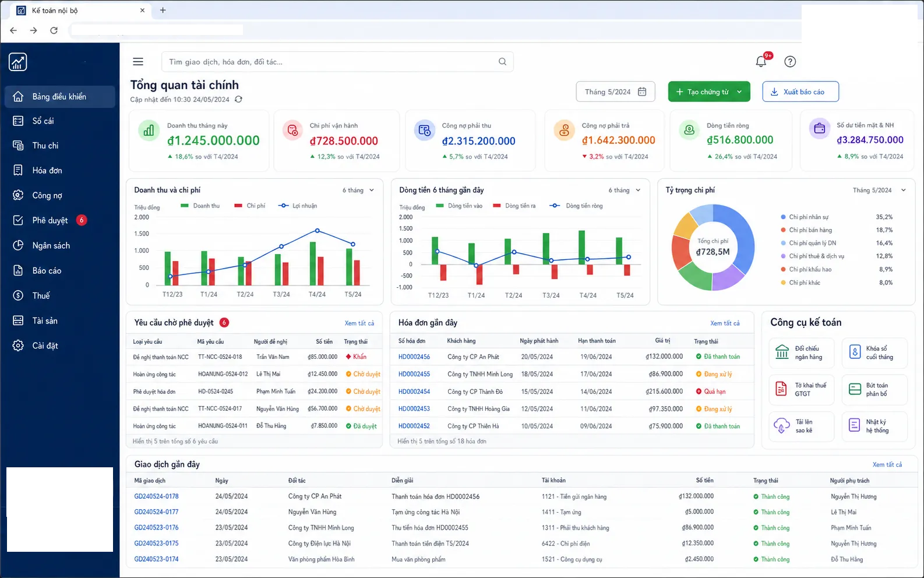Click the Số tiền column header in transactions
924x578 pixels.
pos(704,480)
